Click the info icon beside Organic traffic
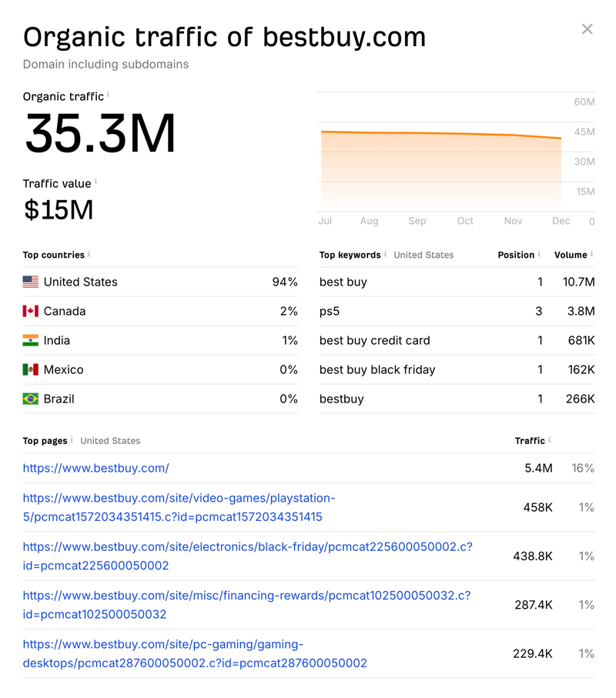Image resolution: width=616 pixels, height=698 pixels. click(x=109, y=94)
